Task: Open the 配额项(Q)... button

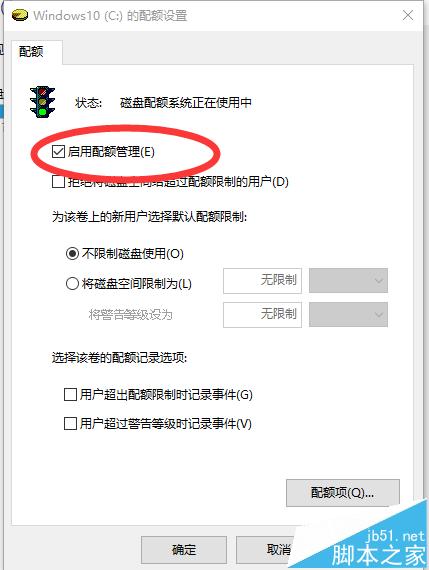Action: tap(342, 493)
